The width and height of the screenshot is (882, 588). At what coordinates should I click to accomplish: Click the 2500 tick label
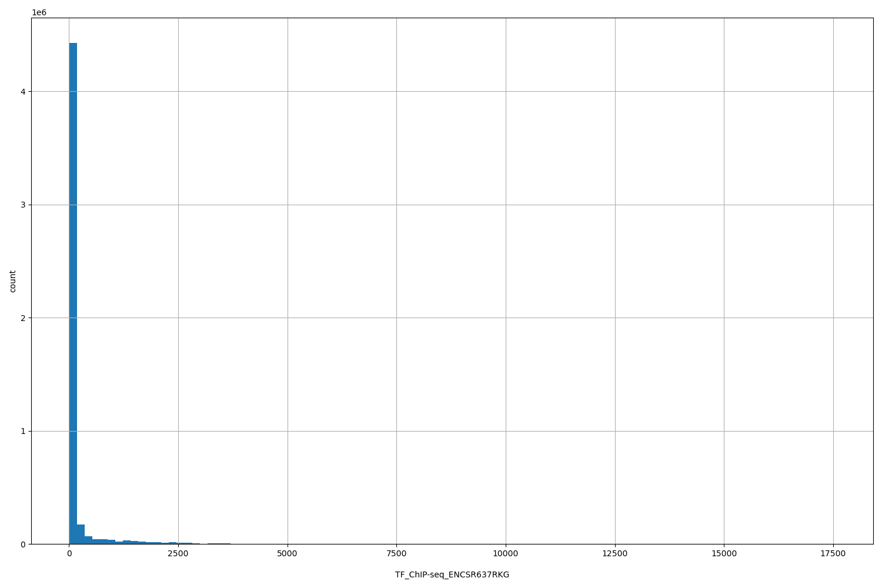[177, 553]
